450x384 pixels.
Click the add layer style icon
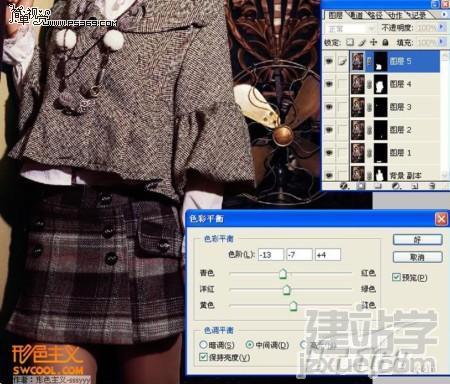[344, 186]
